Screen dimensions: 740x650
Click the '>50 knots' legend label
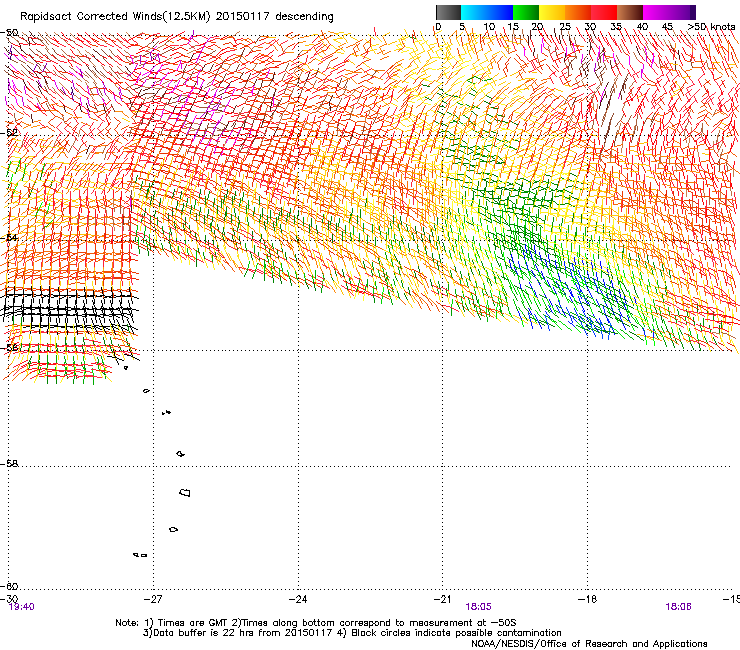click(x=711, y=27)
